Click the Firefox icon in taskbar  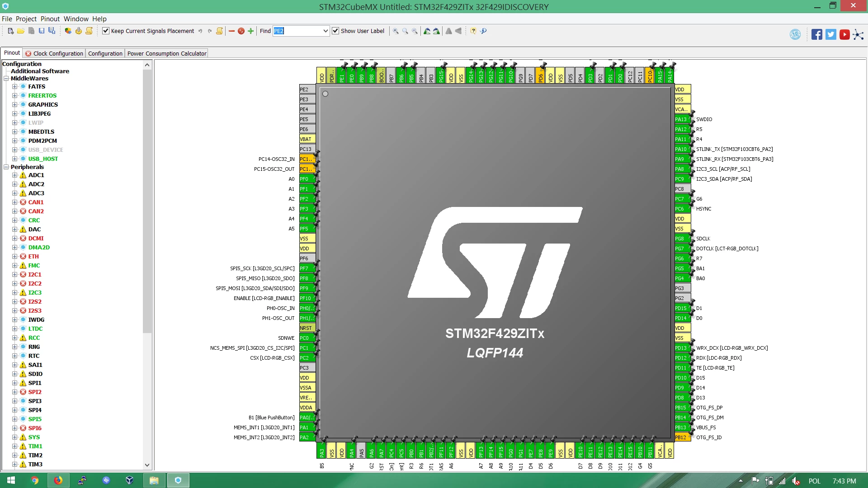(58, 480)
